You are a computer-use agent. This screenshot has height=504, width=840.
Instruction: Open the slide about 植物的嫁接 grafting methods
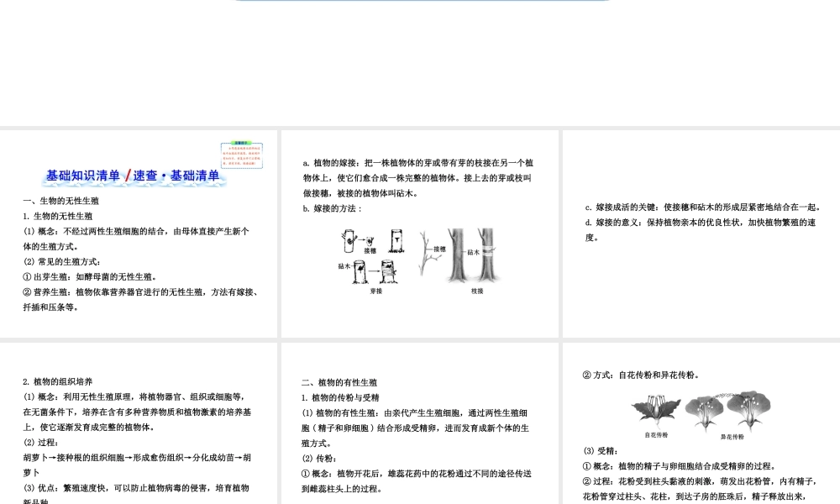pos(419,234)
